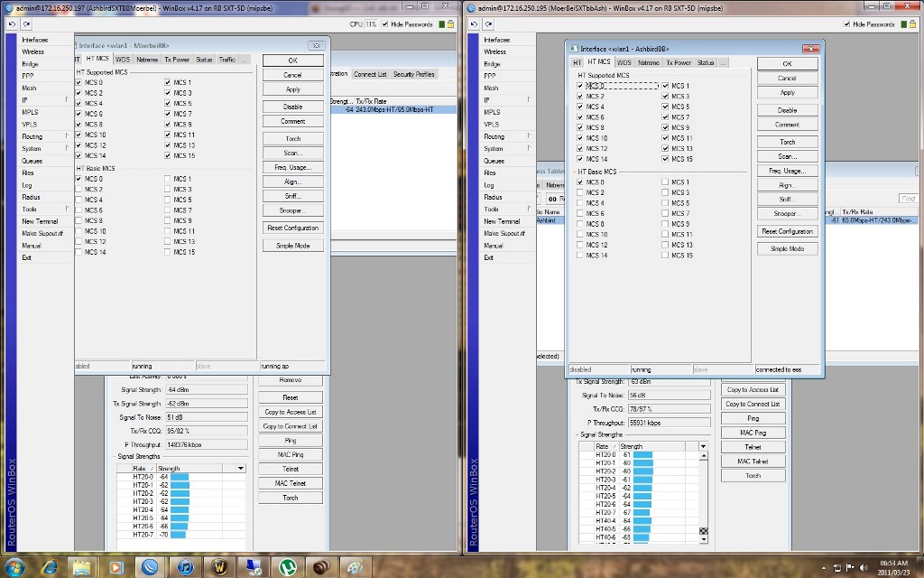
Task: Open Windows Explorer folder icon on taskbar
Action: point(82,566)
